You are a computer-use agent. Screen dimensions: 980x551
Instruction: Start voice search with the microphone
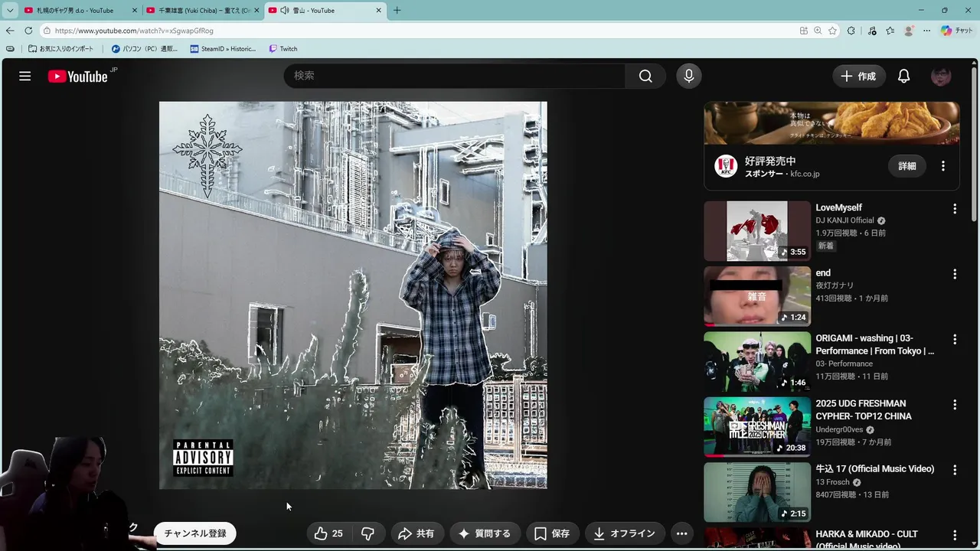point(688,76)
